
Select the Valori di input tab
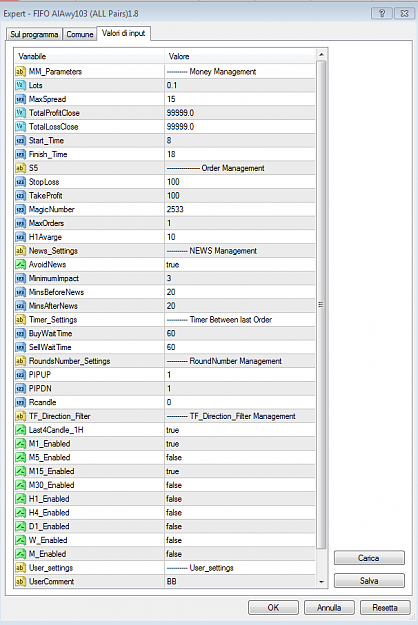point(124,33)
